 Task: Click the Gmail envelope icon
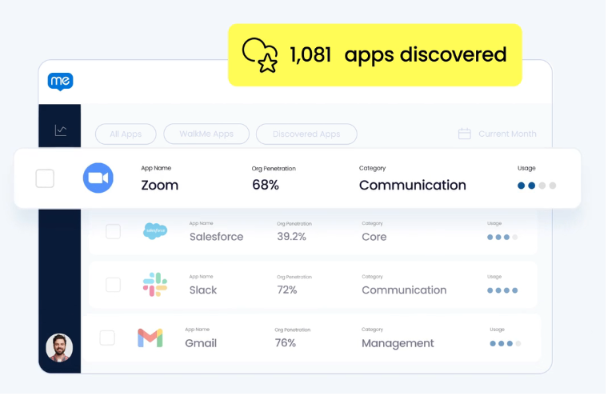pos(150,338)
